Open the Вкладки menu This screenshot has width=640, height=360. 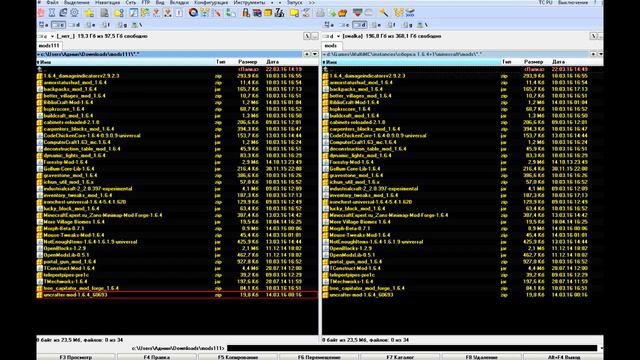[x=179, y=2]
